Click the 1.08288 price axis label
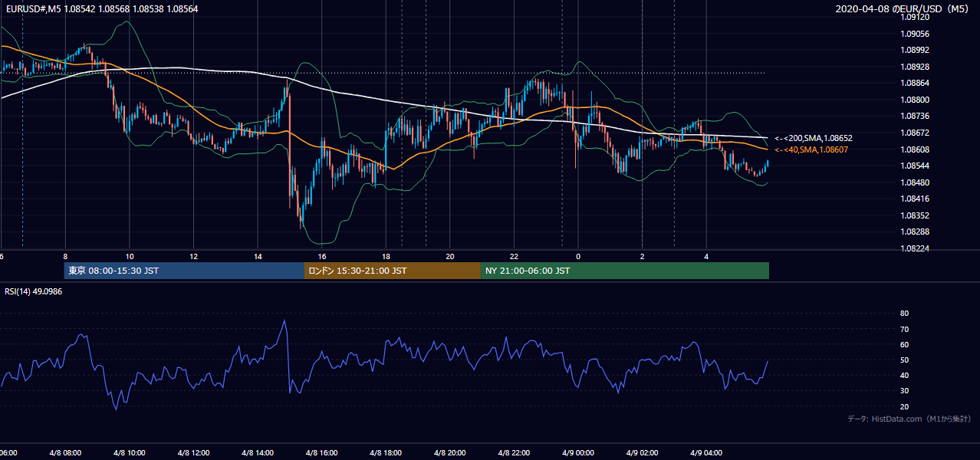The width and height of the screenshot is (980, 460). (915, 232)
